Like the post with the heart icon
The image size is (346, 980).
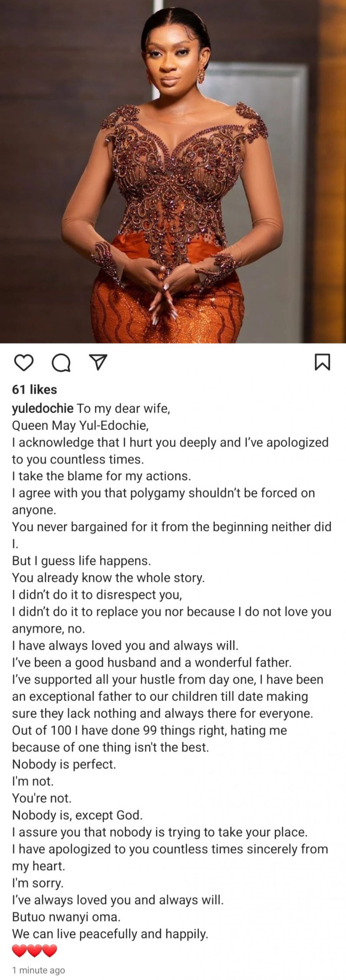tap(23, 362)
